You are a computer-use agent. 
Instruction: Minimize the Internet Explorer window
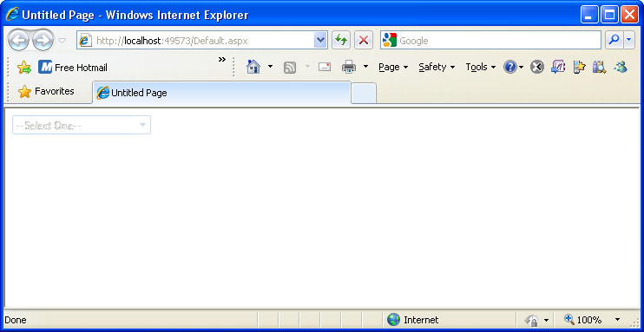coord(589,15)
